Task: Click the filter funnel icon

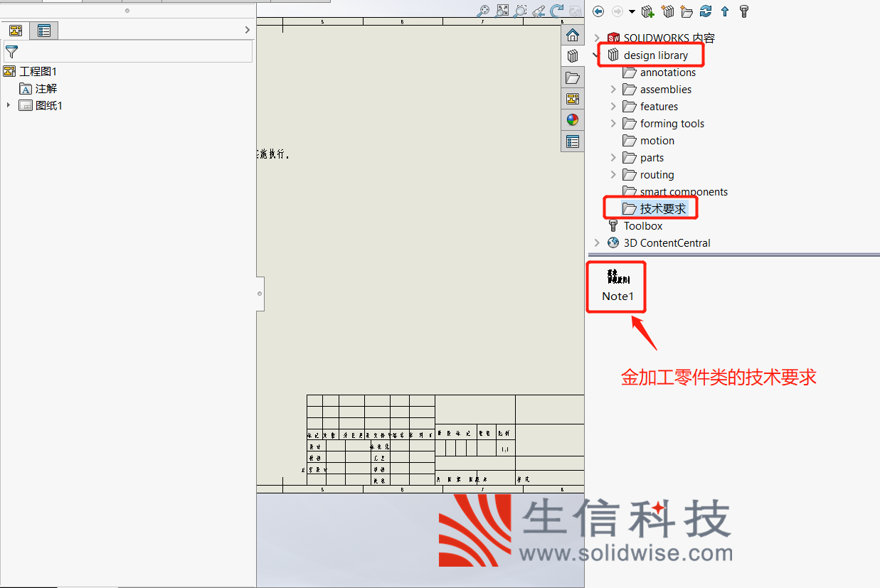Action: coord(11,52)
